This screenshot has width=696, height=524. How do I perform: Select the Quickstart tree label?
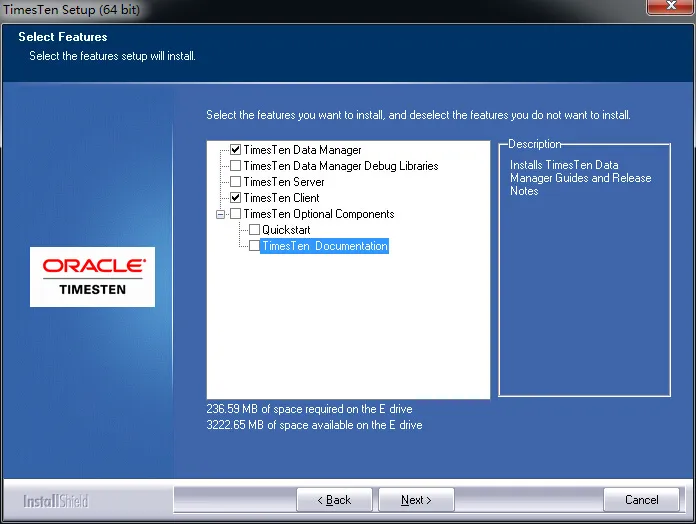coord(286,230)
